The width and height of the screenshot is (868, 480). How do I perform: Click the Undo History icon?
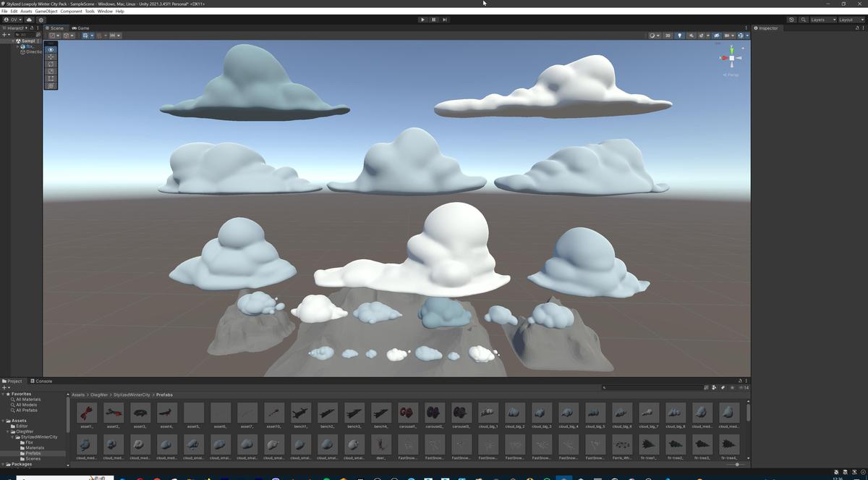(x=792, y=20)
